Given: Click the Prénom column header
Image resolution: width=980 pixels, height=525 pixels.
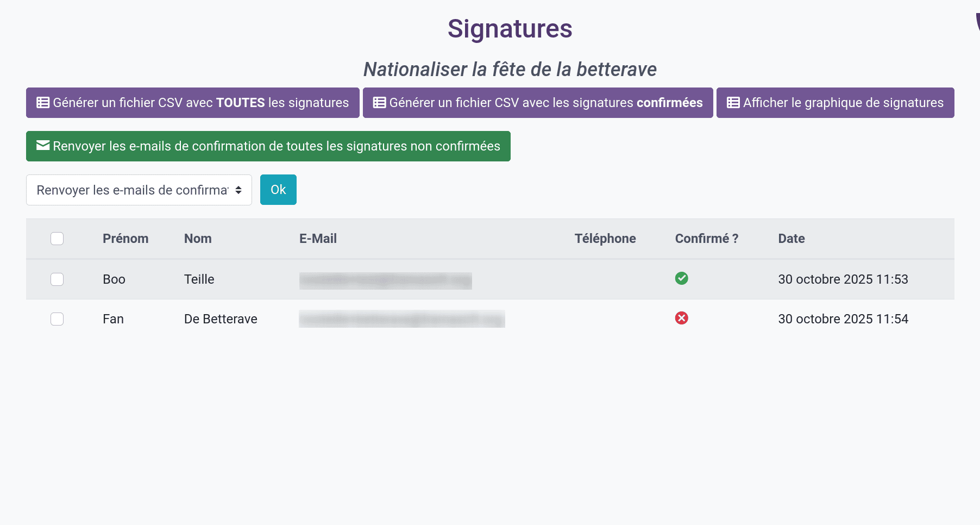Looking at the screenshot, I should pyautogui.click(x=125, y=239).
